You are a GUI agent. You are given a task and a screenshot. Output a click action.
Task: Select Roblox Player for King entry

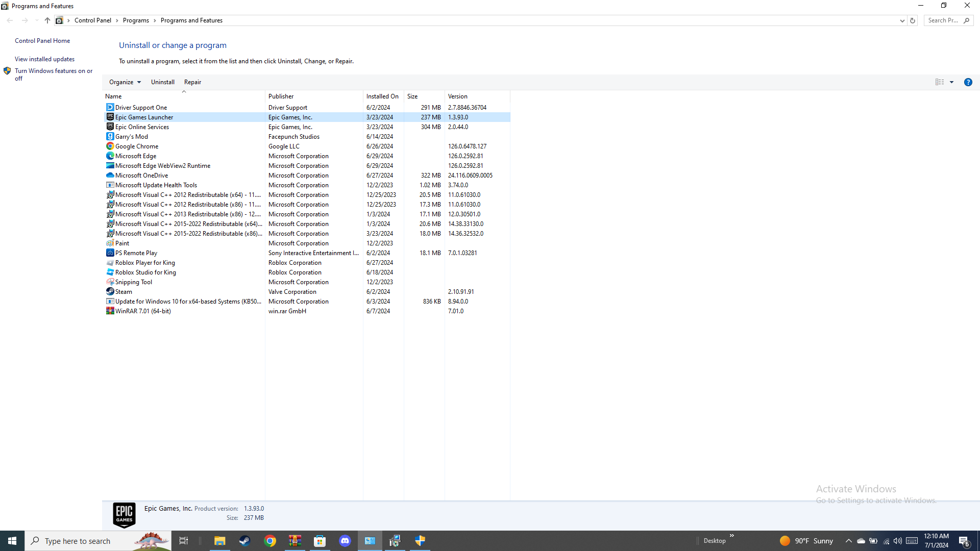(145, 263)
